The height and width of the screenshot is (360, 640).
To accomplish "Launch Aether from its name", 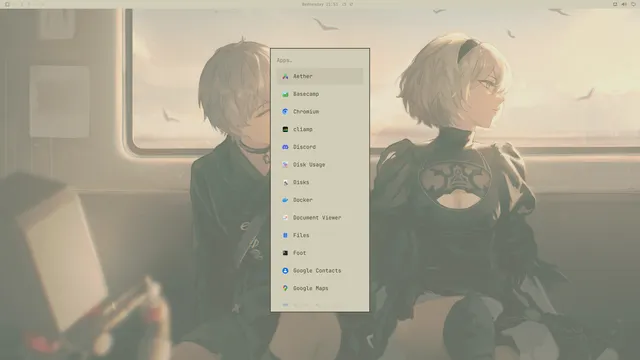I will coord(302,76).
